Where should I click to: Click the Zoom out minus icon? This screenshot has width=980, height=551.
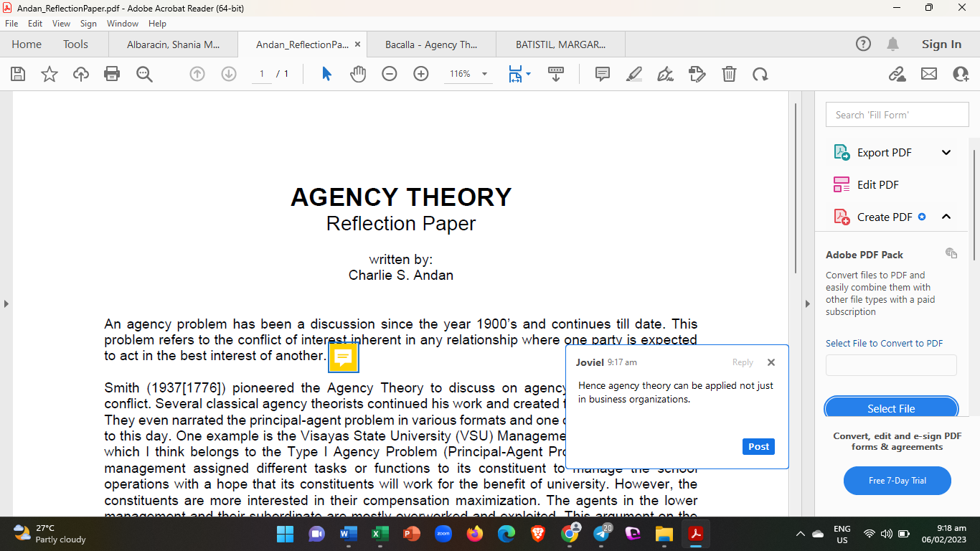390,74
